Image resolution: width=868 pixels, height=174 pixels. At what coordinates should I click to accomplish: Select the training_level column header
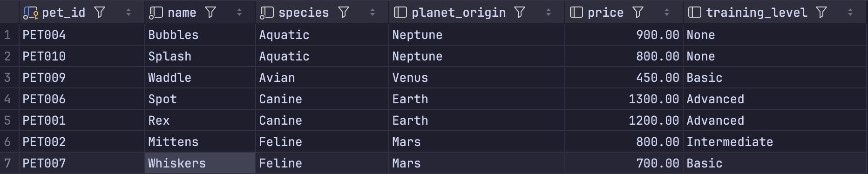click(x=756, y=13)
